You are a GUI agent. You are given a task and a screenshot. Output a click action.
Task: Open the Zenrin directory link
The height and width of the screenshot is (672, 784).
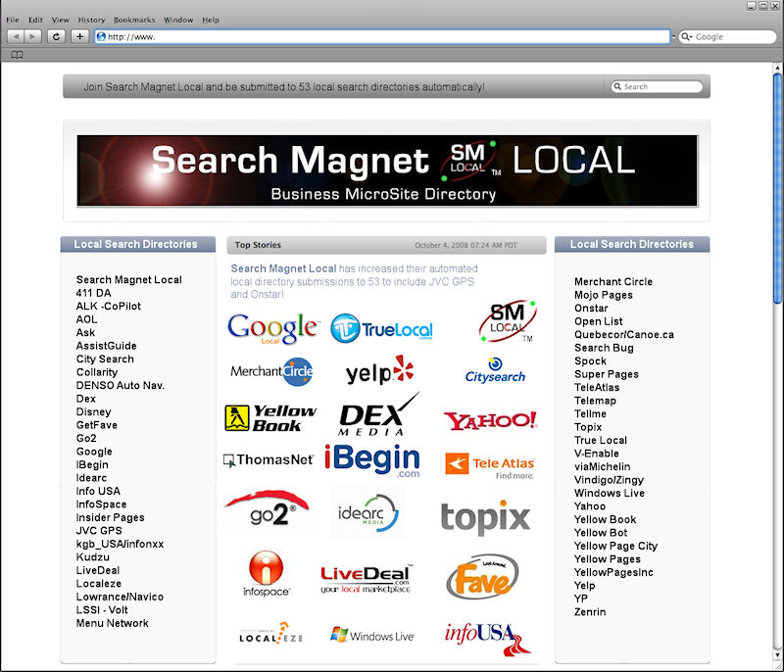coord(590,612)
